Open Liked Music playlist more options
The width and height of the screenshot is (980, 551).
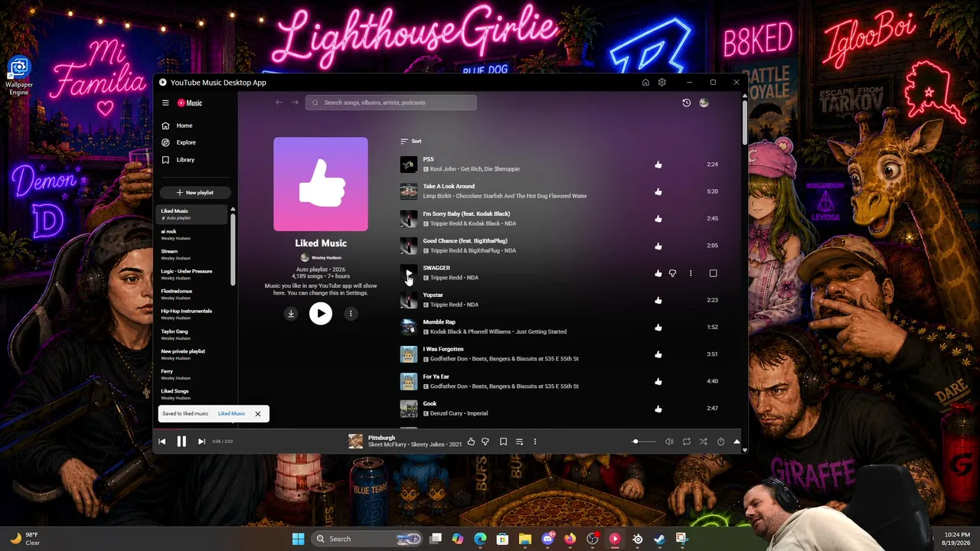click(351, 313)
